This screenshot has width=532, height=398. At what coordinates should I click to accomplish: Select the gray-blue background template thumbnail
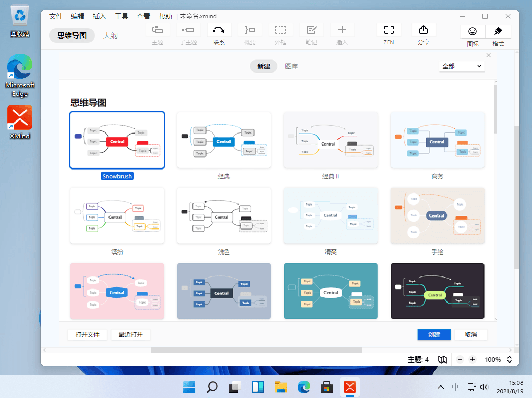tap(224, 291)
